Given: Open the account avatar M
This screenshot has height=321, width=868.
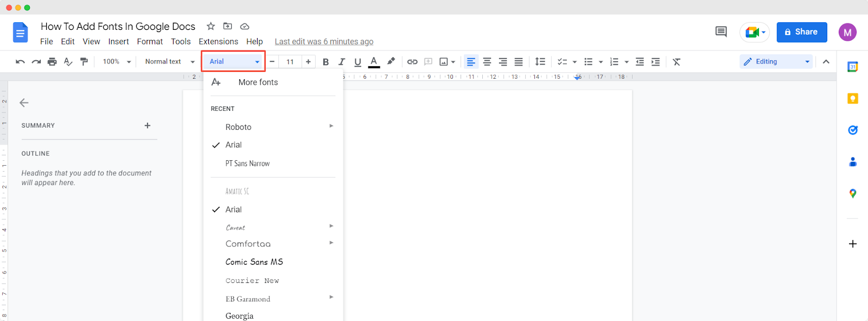Looking at the screenshot, I should coord(847,32).
